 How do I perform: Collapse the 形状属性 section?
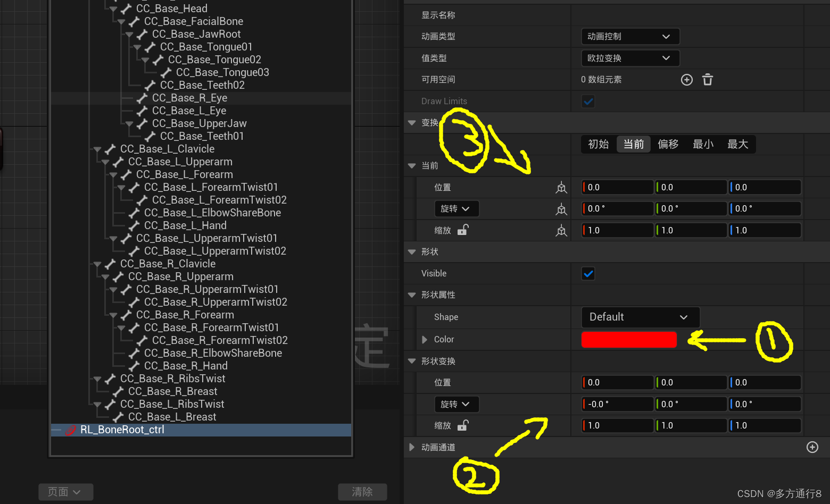click(411, 295)
